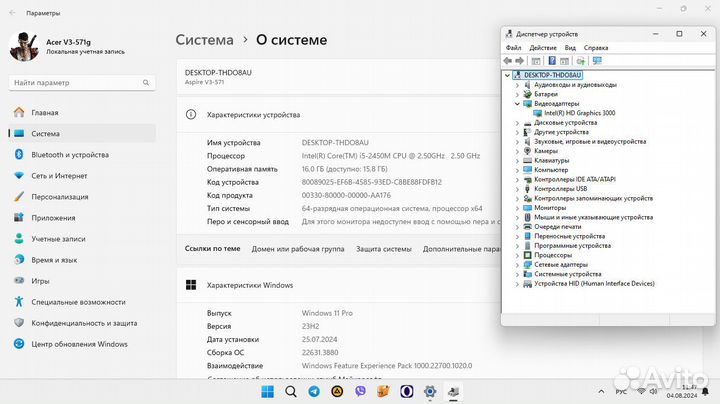Open Домен или рабочая группа link
Viewport: 720px width, 404px height.
point(298,249)
